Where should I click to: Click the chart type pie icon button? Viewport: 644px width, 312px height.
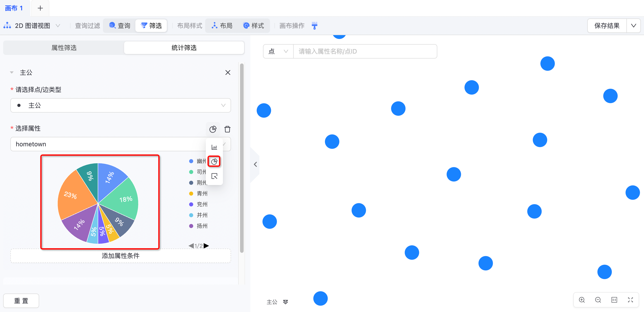coord(213,129)
